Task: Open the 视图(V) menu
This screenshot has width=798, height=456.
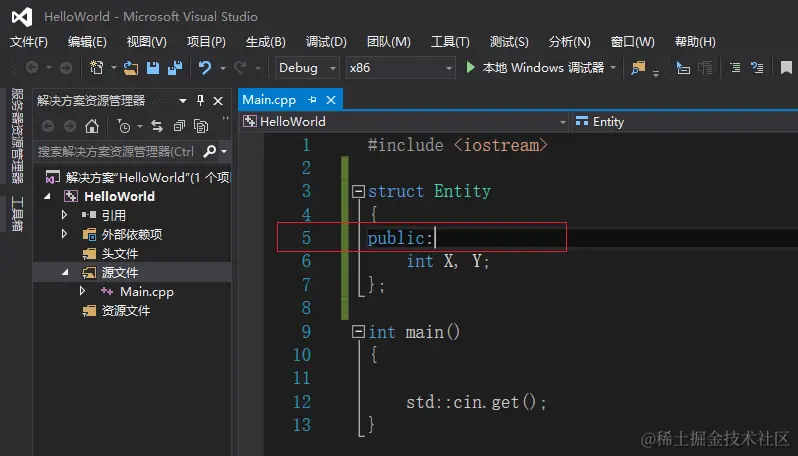Action: 147,42
